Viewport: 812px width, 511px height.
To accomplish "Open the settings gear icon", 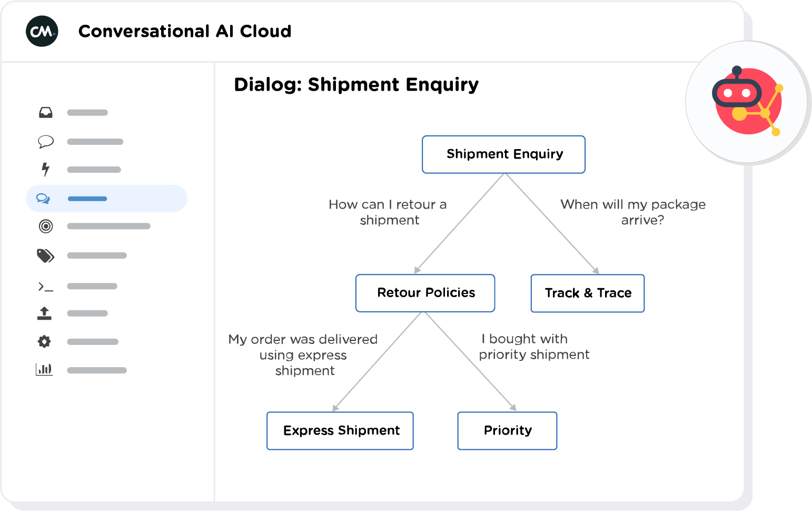I will 45,342.
